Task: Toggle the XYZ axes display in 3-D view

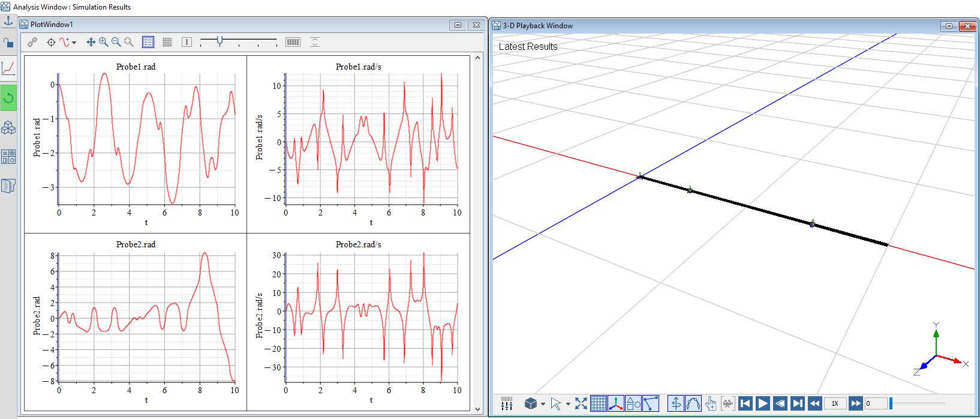Action: point(615,403)
